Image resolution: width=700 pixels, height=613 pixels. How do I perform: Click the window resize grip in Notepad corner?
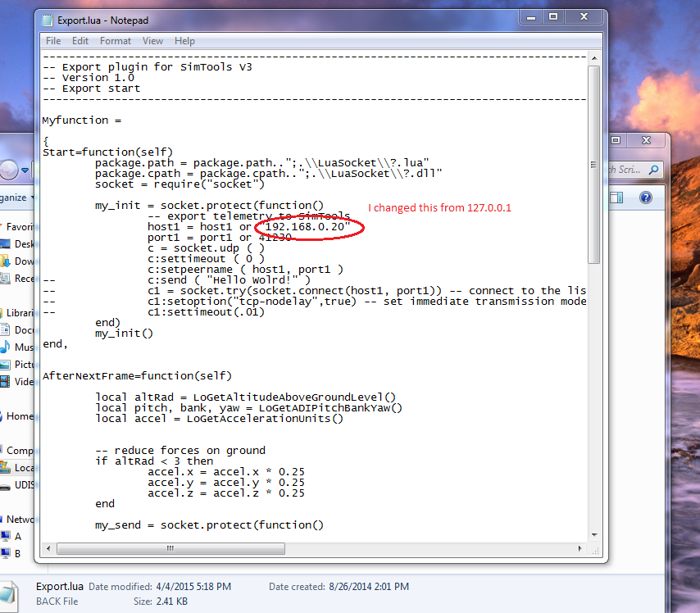594,551
